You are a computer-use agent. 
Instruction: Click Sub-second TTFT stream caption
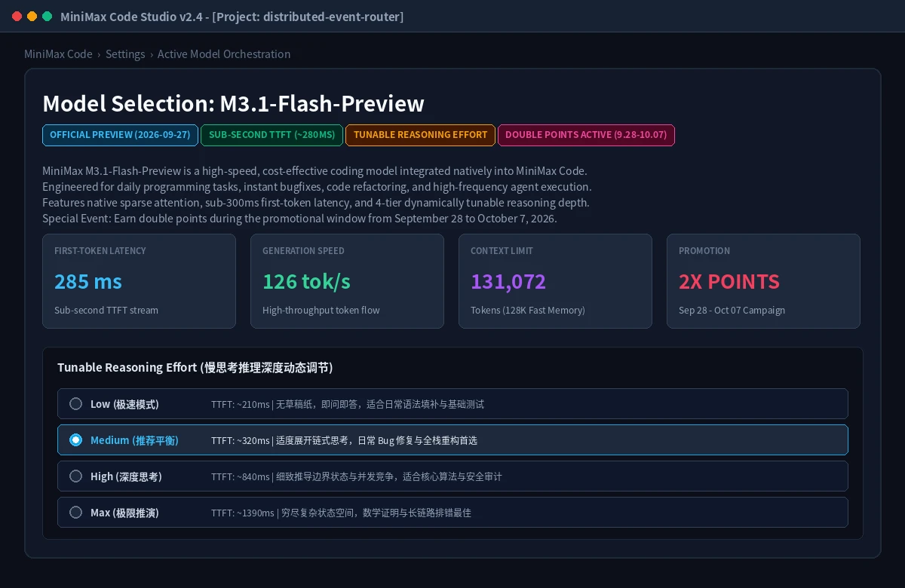(x=106, y=310)
